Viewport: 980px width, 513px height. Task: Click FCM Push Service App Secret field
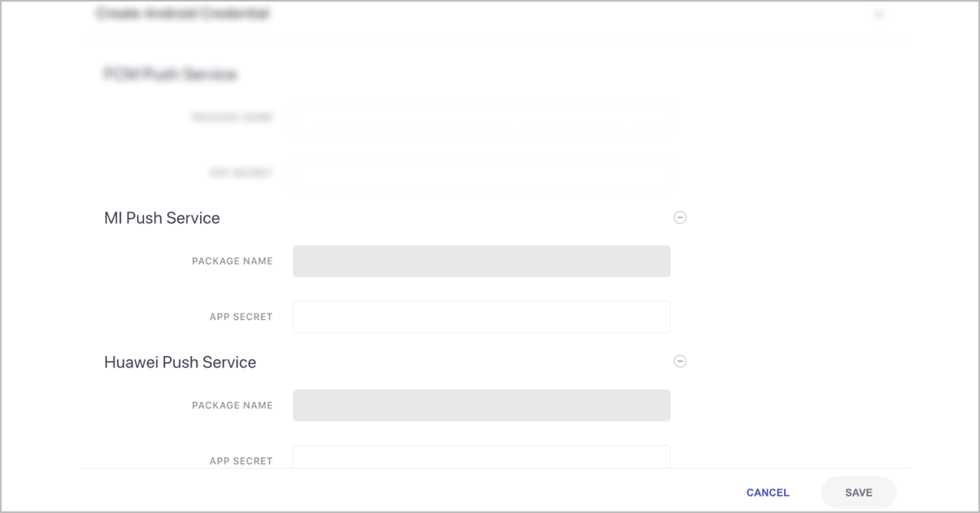point(481,173)
